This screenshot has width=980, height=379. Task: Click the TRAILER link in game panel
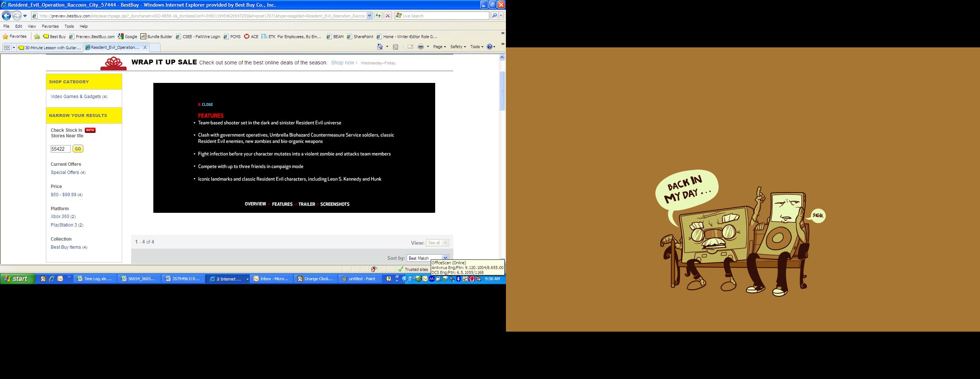point(307,204)
